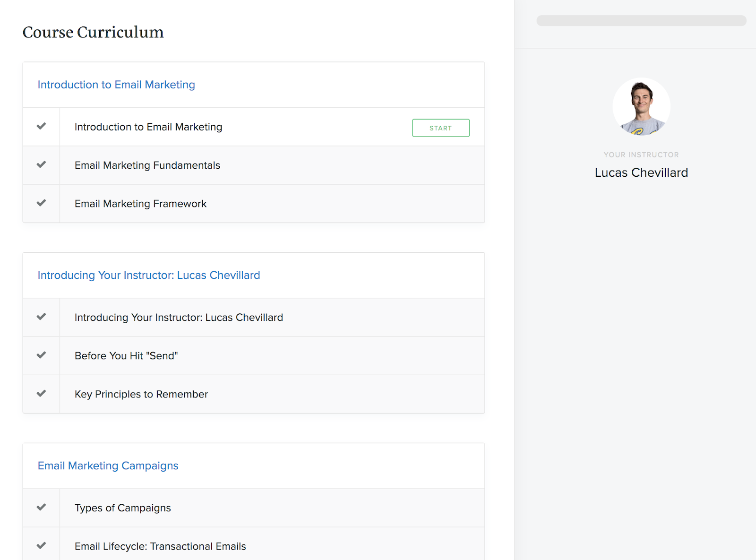Click checkmark beside Before You Hit "Send"
The height and width of the screenshot is (560, 756).
[42, 355]
